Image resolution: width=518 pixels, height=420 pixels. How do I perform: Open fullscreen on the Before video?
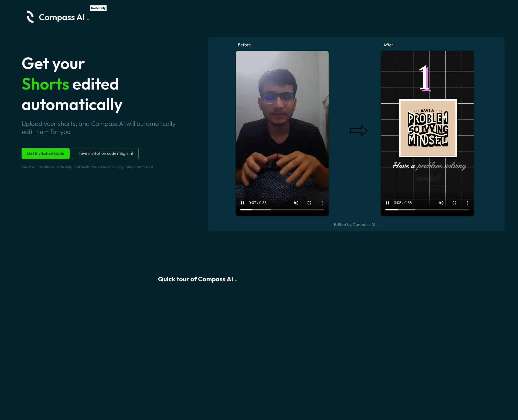[309, 203]
